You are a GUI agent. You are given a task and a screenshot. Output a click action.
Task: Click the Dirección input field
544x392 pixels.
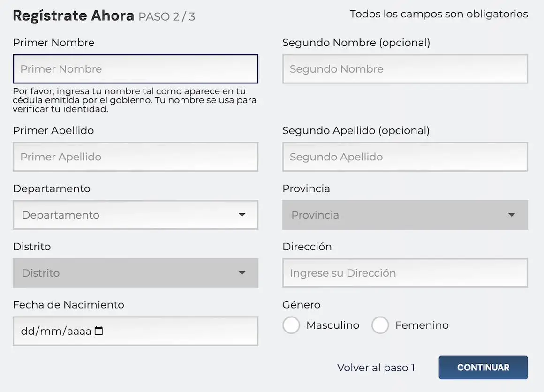coord(405,273)
